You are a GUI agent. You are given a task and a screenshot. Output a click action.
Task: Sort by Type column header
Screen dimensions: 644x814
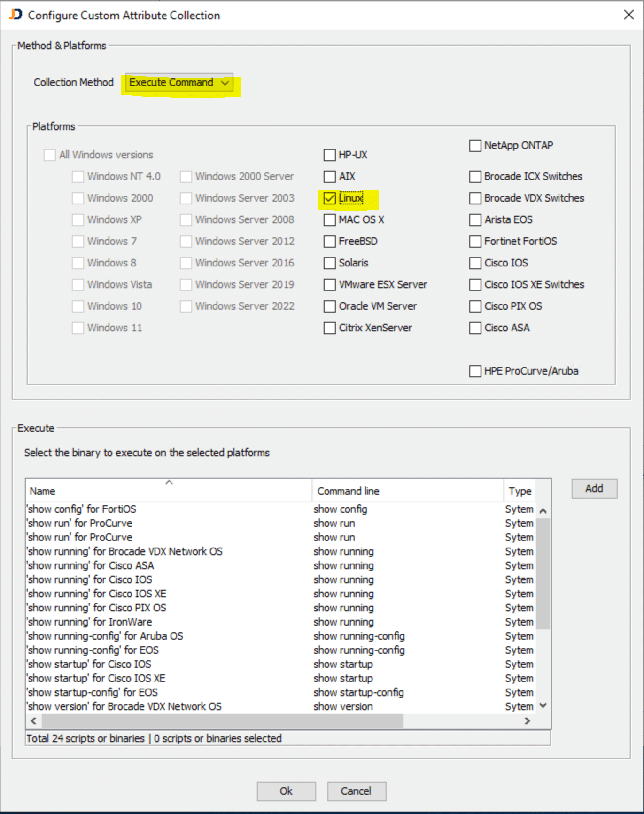coord(520,491)
